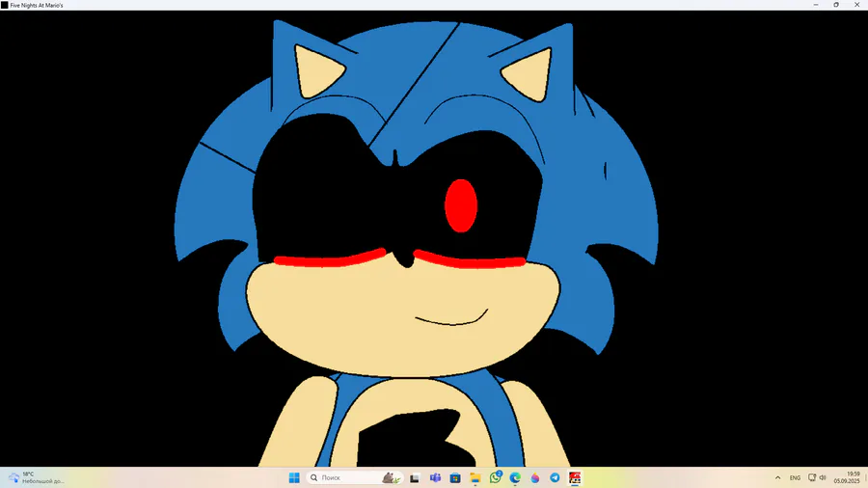This screenshot has width=868, height=488.
Task: Open network settings in the system tray
Action: pyautogui.click(x=811, y=477)
